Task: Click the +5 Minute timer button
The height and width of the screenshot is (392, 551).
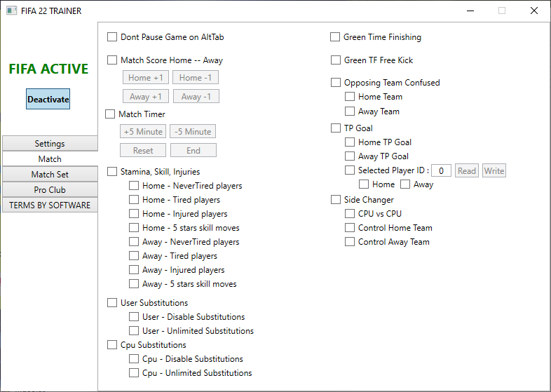Action: pyautogui.click(x=143, y=132)
